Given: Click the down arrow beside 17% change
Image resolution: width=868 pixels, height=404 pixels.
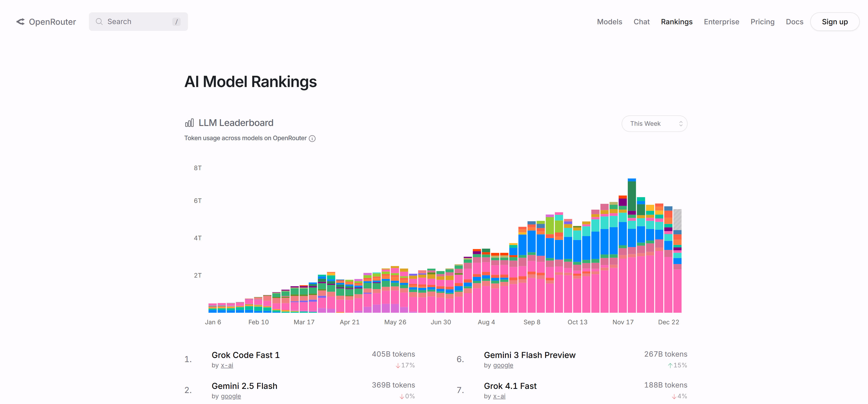Looking at the screenshot, I should [398, 366].
